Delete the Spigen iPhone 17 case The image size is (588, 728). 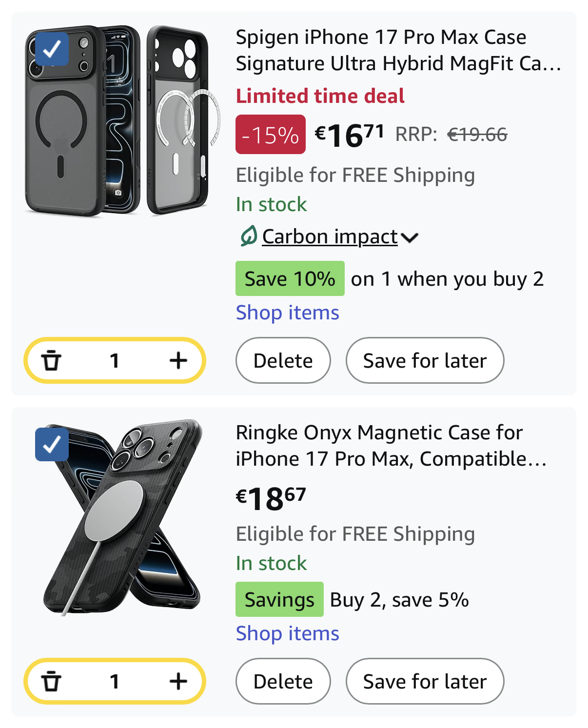[x=283, y=361]
